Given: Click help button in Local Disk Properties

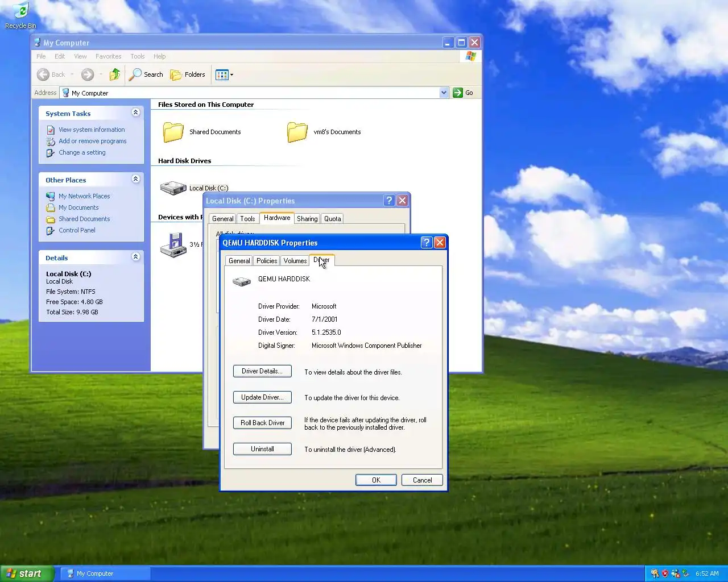Looking at the screenshot, I should pyautogui.click(x=389, y=201).
